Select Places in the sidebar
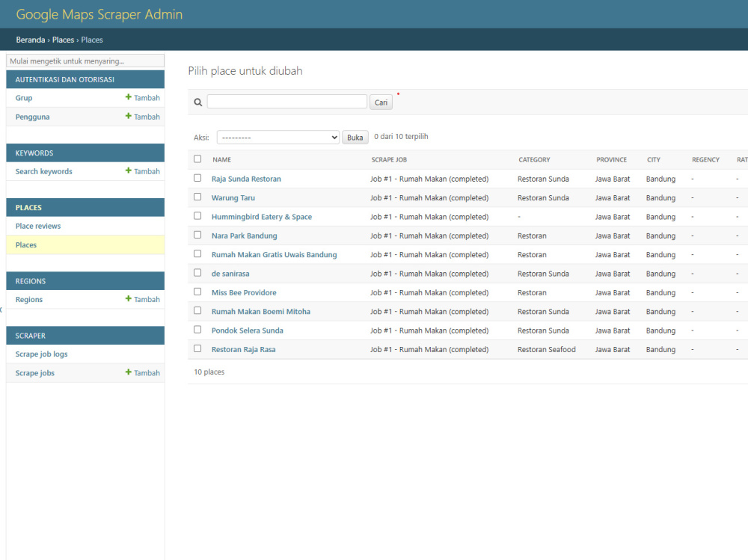 [25, 244]
